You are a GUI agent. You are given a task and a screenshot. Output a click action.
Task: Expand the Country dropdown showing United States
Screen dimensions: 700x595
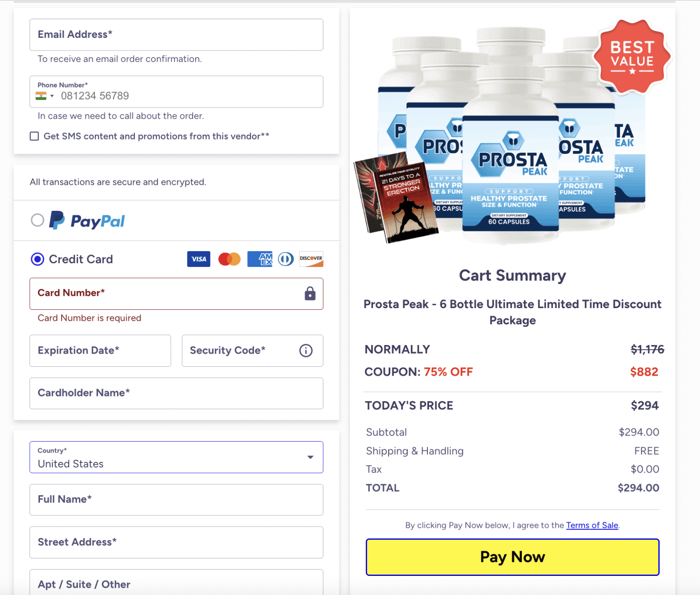coord(176,457)
